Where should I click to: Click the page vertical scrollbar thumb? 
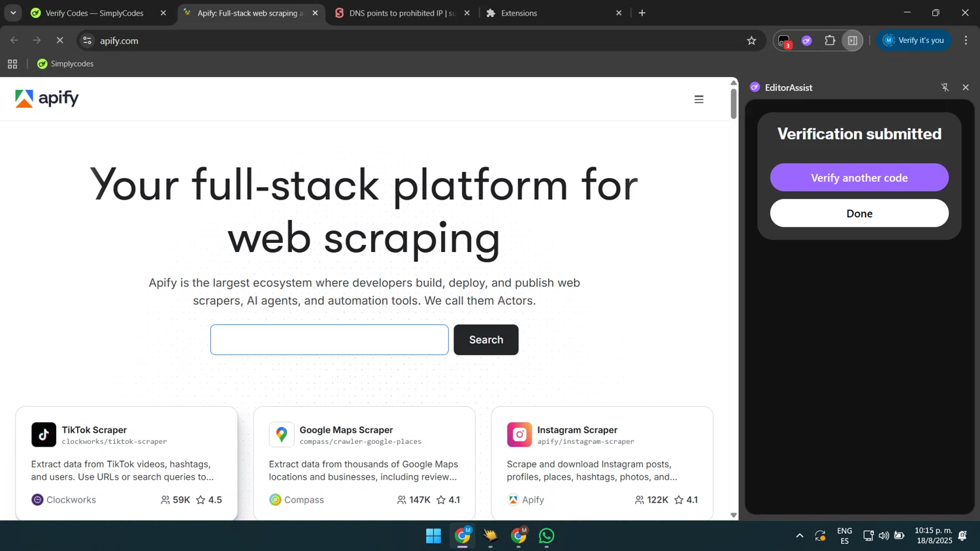[734, 103]
